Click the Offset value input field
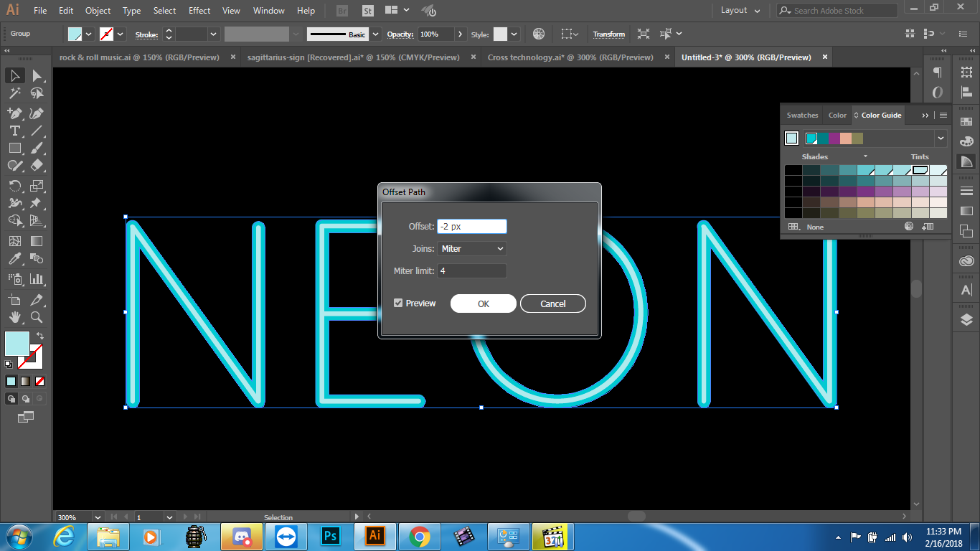This screenshot has width=980, height=551. (471, 227)
